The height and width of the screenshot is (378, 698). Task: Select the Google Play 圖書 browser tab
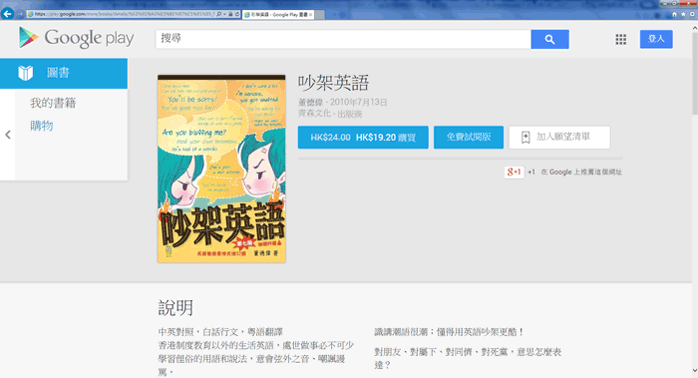(278, 15)
